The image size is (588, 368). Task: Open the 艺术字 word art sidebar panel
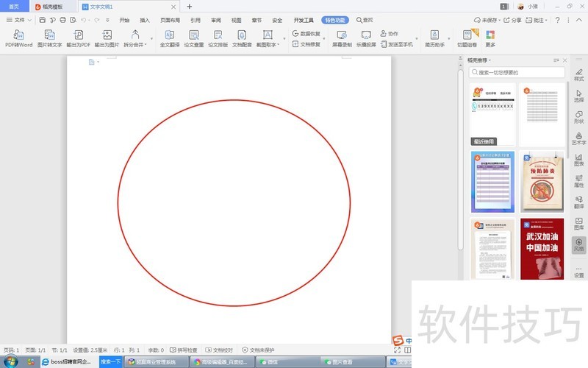point(578,138)
